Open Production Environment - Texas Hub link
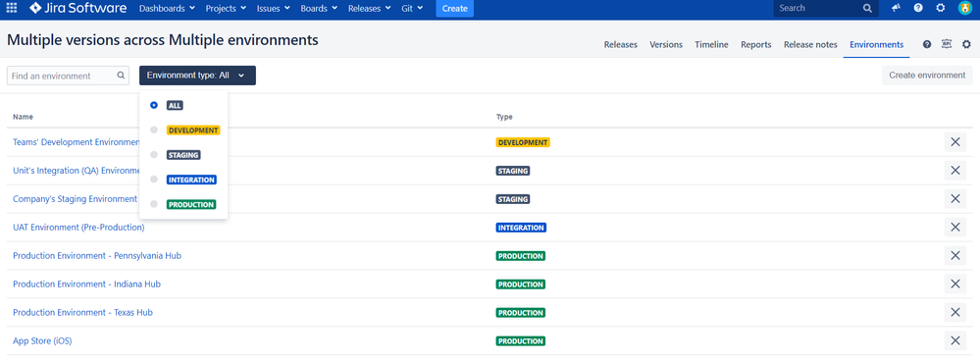Image resolution: width=980 pixels, height=362 pixels. (x=82, y=313)
